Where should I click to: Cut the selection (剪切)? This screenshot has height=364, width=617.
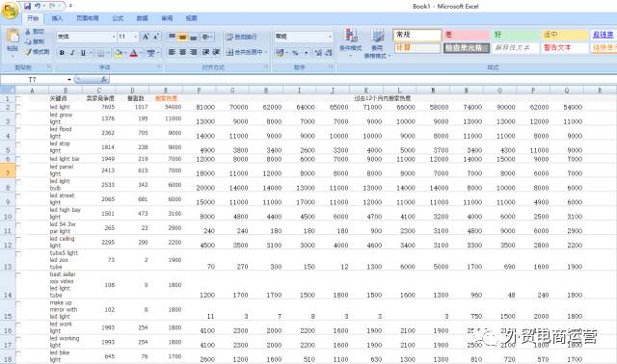pyautogui.click(x=35, y=32)
